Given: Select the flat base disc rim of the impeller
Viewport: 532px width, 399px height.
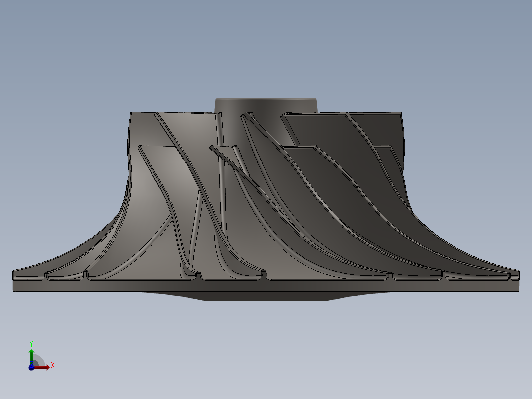Looking at the screenshot, I should click(x=266, y=286).
